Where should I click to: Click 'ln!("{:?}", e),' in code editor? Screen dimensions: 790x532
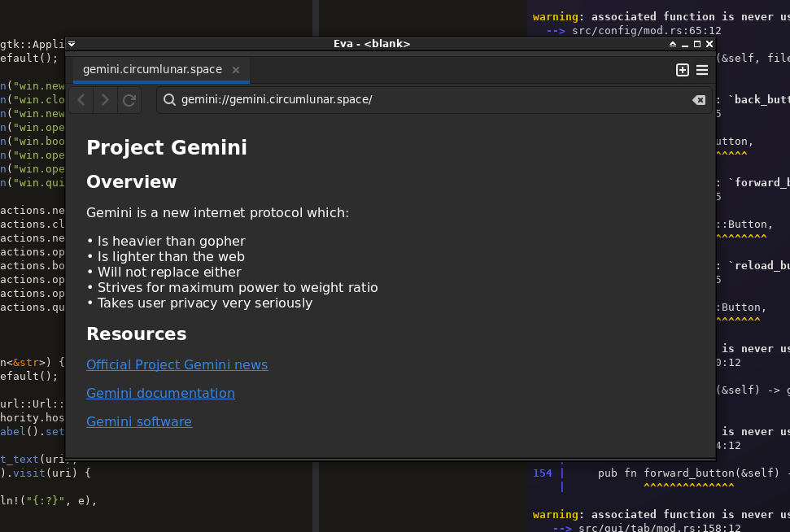pyautogui.click(x=48, y=500)
